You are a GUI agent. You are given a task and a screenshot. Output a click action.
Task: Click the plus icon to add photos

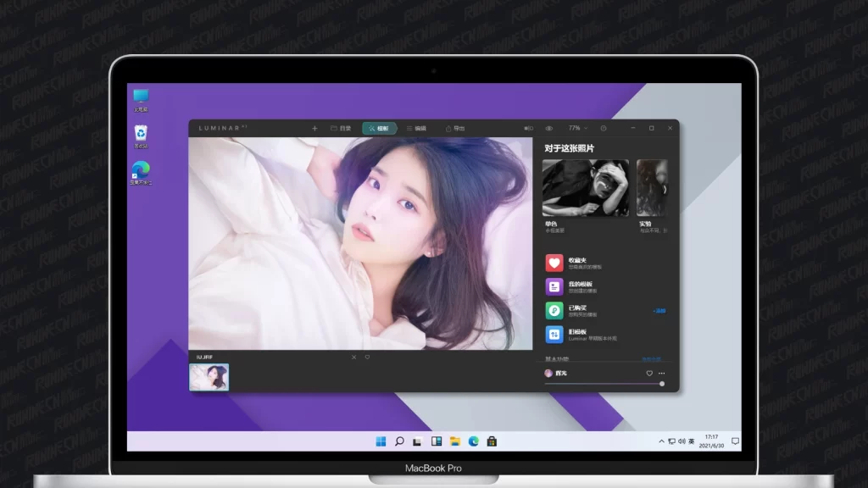point(314,128)
